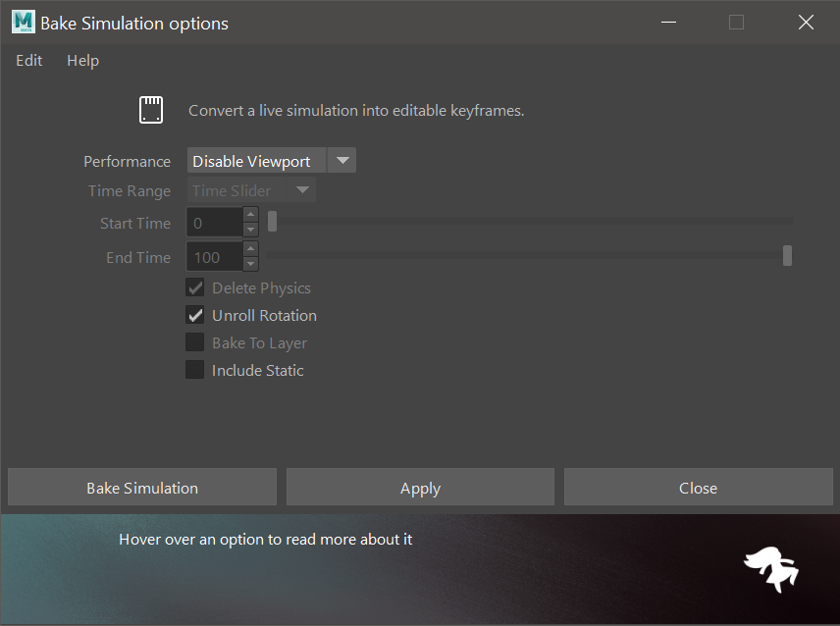This screenshot has height=626, width=840.
Task: Enable the Include Static checkbox
Action: tap(195, 371)
